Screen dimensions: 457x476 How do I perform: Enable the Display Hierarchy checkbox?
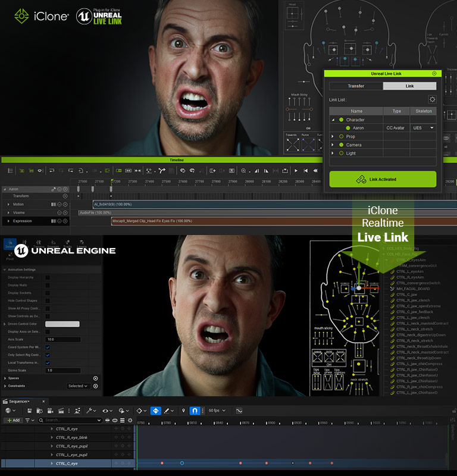pos(48,277)
